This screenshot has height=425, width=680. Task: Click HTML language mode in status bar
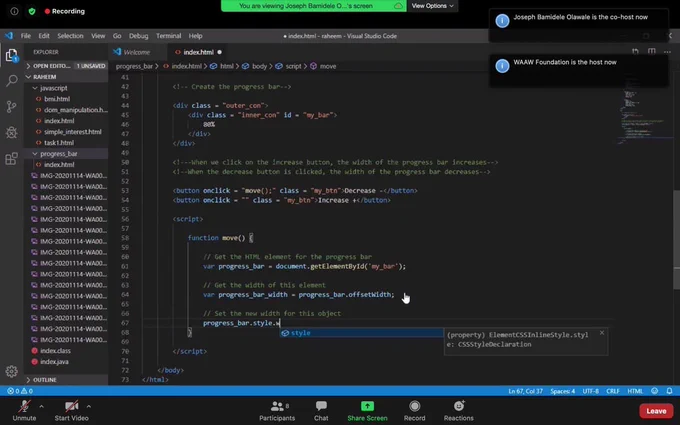coord(635,391)
